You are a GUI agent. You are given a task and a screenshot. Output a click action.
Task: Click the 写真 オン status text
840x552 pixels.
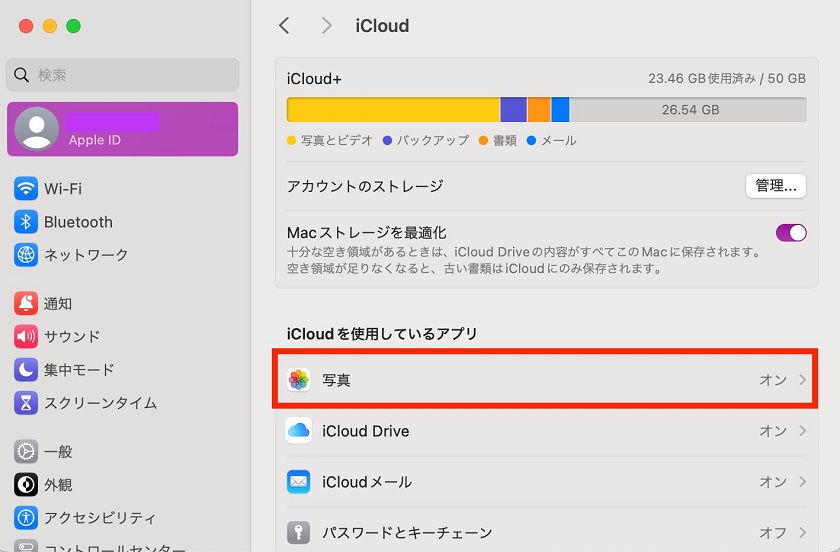[x=772, y=380]
